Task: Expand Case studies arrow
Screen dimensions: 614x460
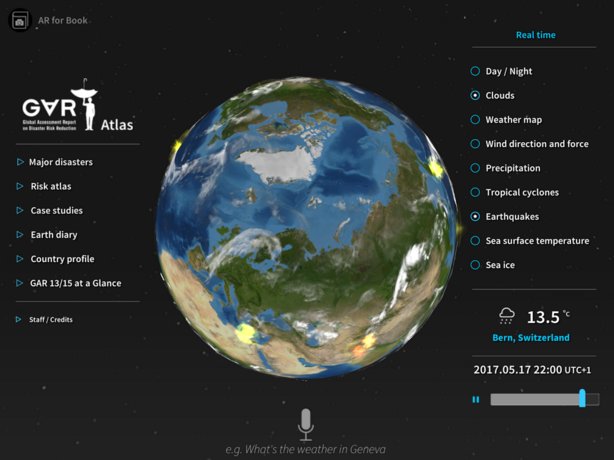Action: pyautogui.click(x=20, y=211)
